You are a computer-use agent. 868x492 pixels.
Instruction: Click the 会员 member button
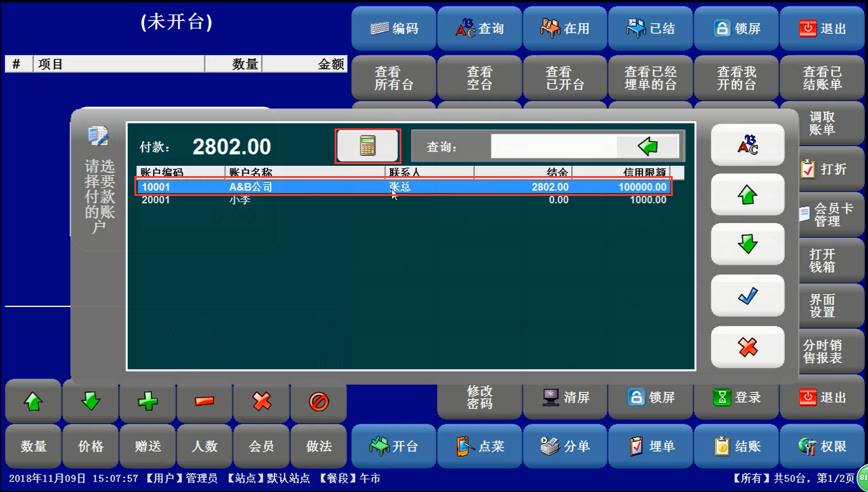(x=262, y=446)
